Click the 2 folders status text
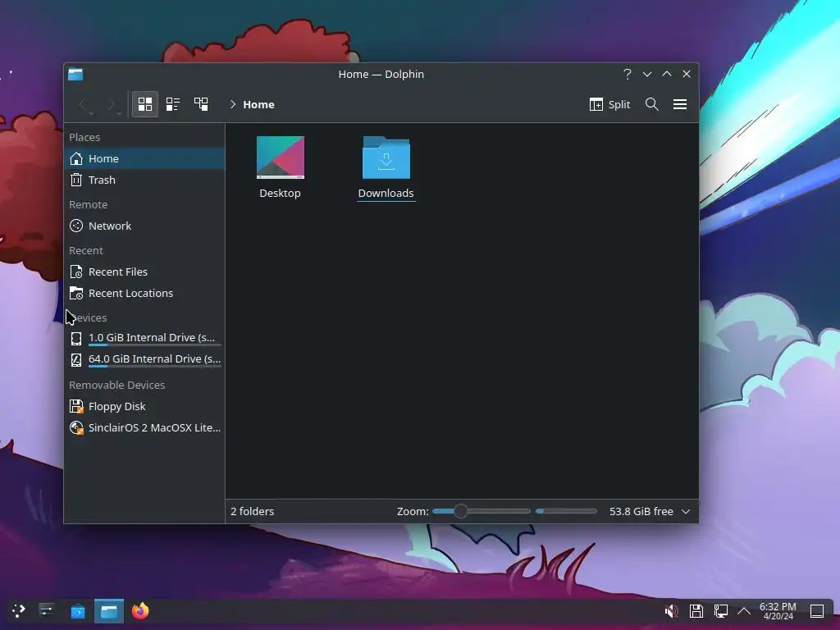 (253, 512)
